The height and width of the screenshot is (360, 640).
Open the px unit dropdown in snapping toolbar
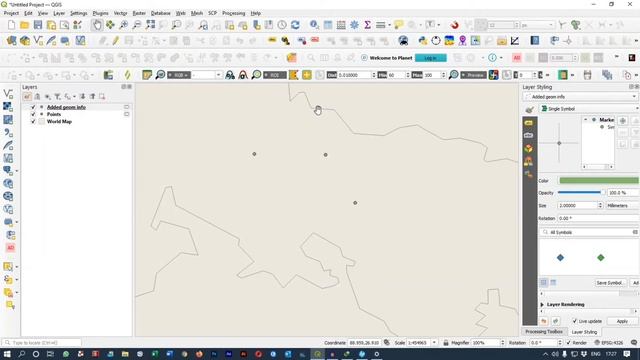[x=537, y=25]
